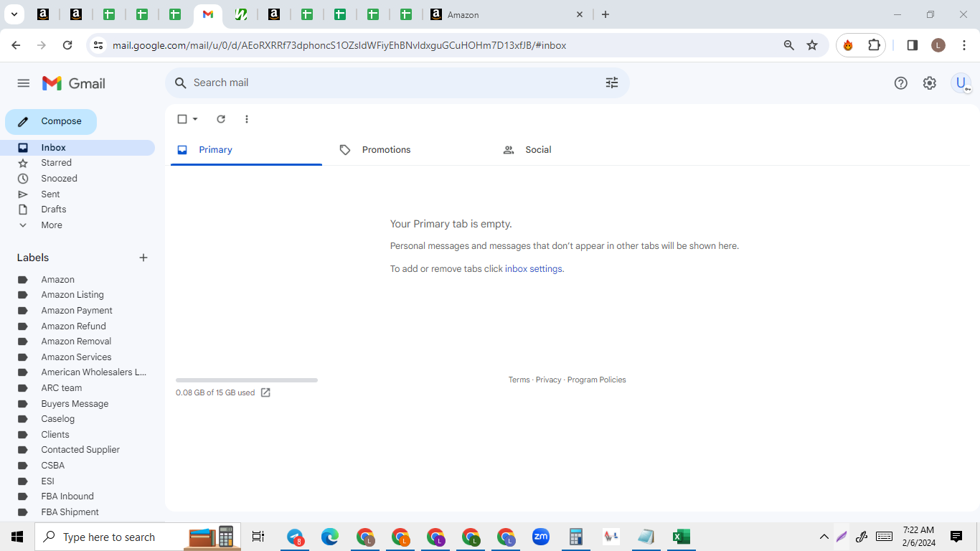Image resolution: width=980 pixels, height=551 pixels.
Task: Open Inbox in the sidebar
Action: [77, 148]
